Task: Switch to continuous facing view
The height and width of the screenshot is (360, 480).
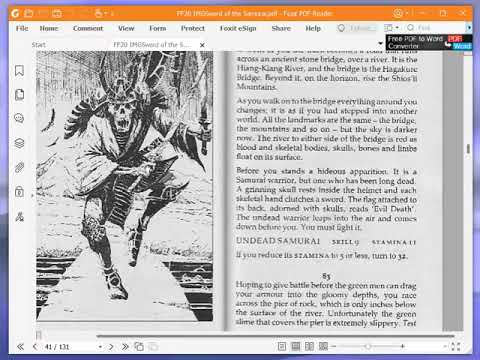Action: tap(323, 347)
